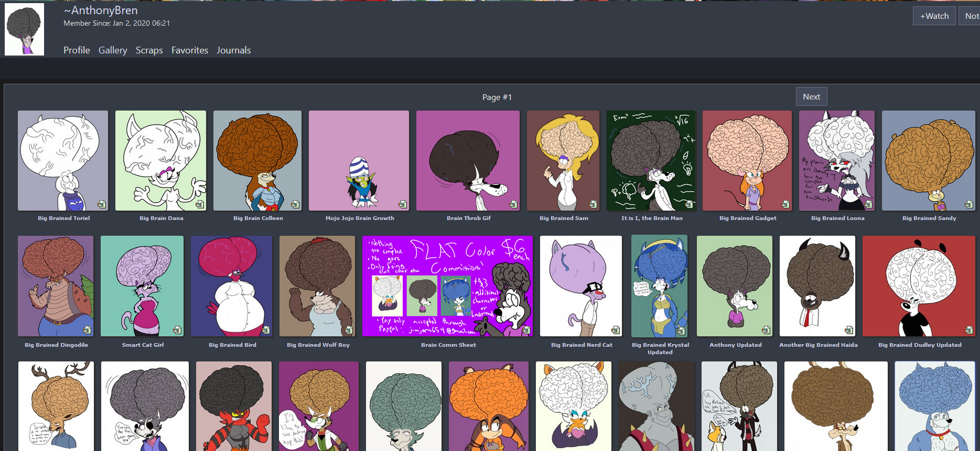Open the Big Brained Loona thumbnail
The image size is (980, 451).
[837, 160]
